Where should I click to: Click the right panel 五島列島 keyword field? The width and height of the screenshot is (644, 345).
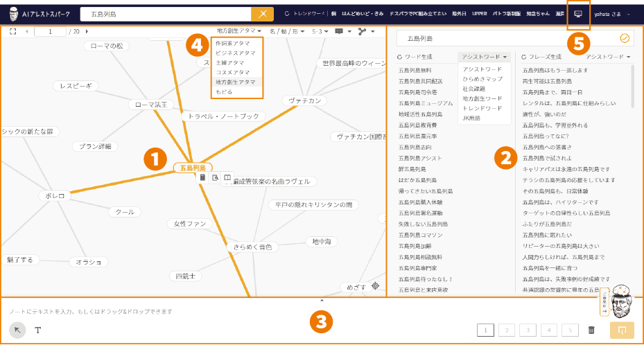515,38
